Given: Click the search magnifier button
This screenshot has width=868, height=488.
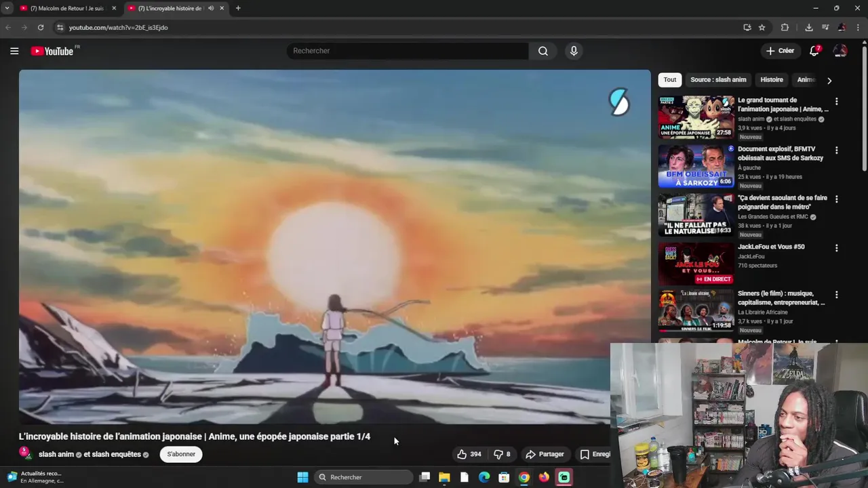Looking at the screenshot, I should (x=543, y=51).
